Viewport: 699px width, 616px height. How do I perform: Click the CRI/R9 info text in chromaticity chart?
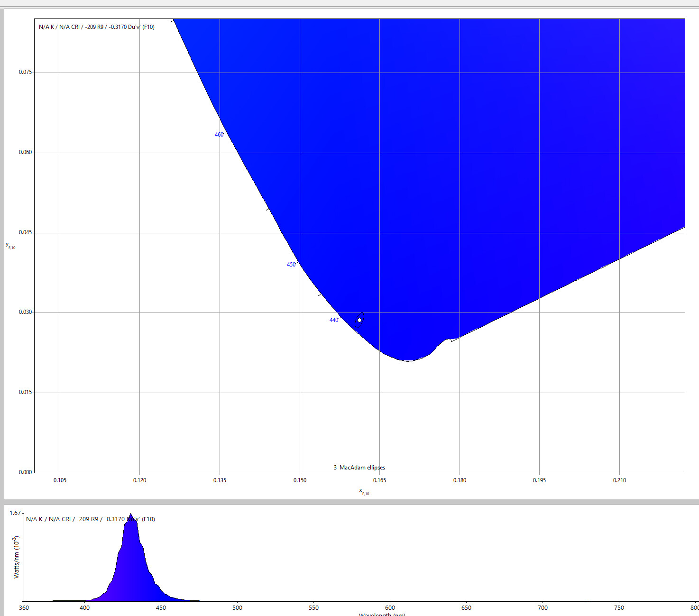[97, 27]
